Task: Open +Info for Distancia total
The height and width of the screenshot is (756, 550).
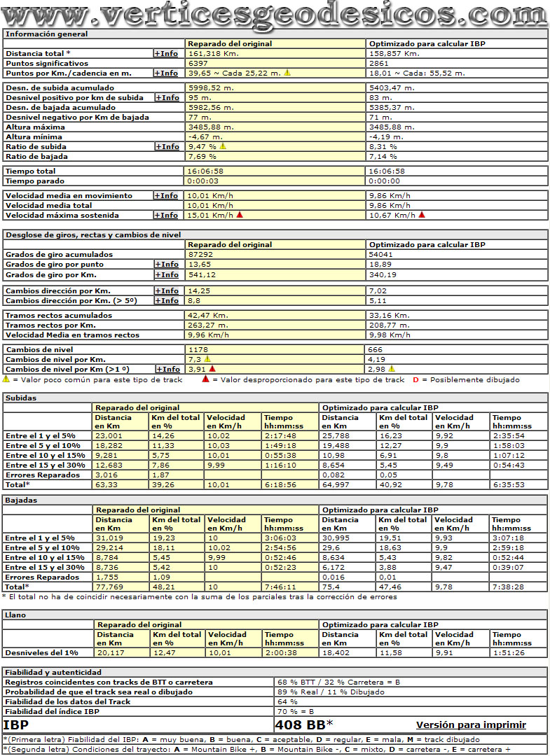Action: click(x=166, y=53)
